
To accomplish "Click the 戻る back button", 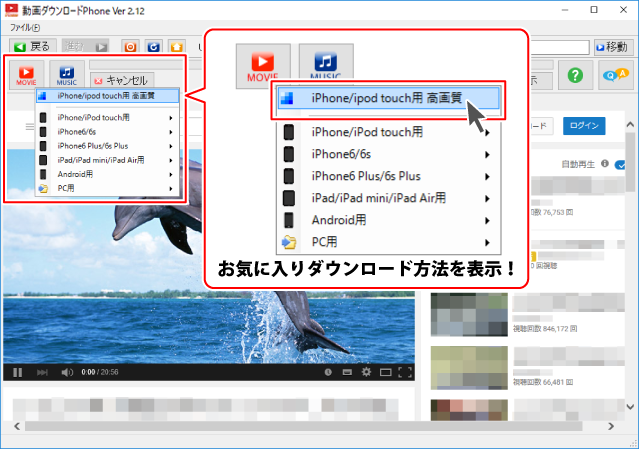I will click(32, 47).
